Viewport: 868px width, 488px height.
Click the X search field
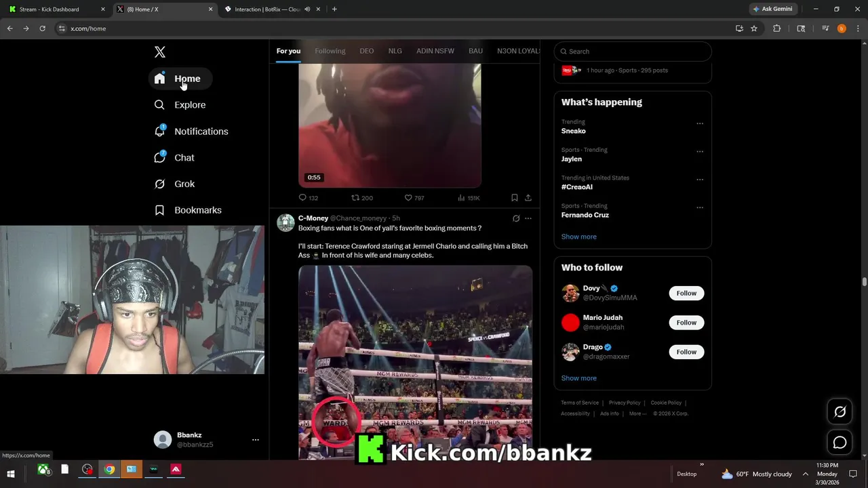633,52
